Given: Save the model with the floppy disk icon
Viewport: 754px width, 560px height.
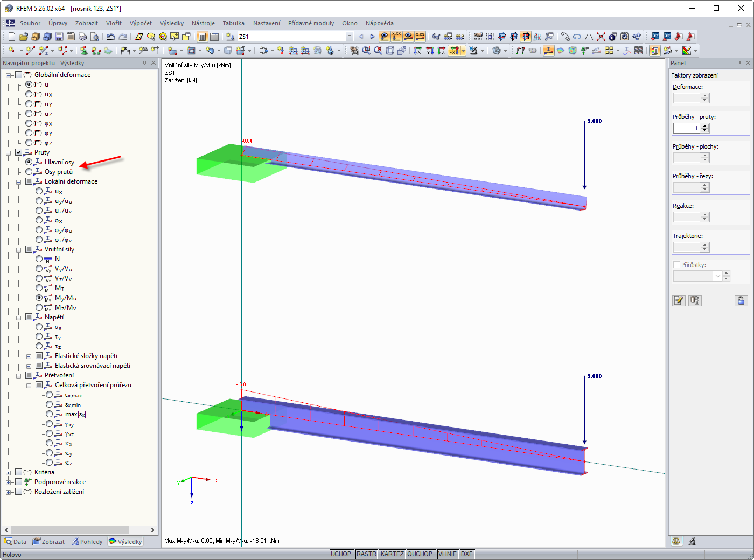Looking at the screenshot, I should [x=59, y=37].
